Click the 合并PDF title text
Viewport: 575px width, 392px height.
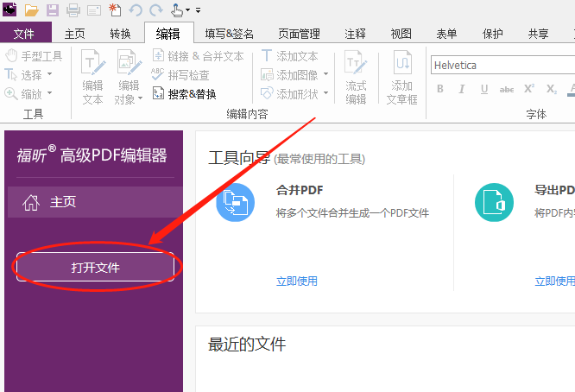(300, 190)
